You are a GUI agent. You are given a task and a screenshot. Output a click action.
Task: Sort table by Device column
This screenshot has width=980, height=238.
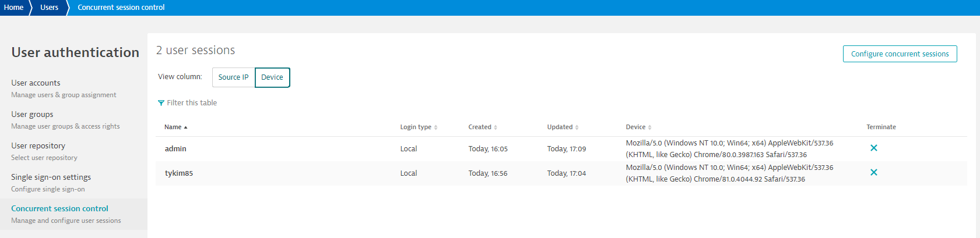point(638,127)
